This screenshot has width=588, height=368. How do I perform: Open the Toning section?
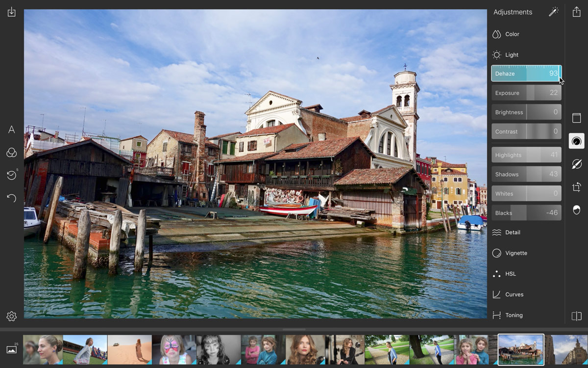coord(514,315)
